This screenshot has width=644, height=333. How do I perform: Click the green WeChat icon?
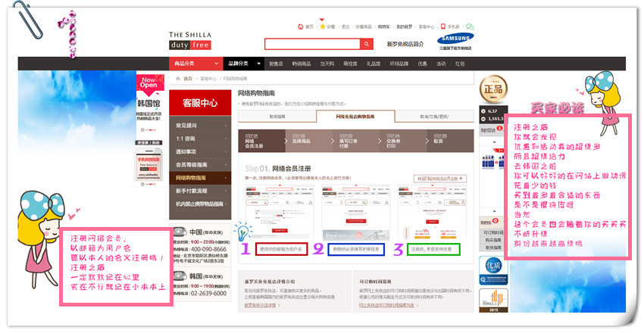pyautogui.click(x=470, y=26)
